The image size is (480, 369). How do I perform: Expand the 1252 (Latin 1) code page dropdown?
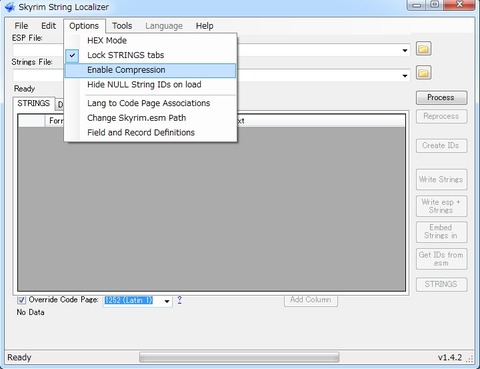tap(167, 301)
